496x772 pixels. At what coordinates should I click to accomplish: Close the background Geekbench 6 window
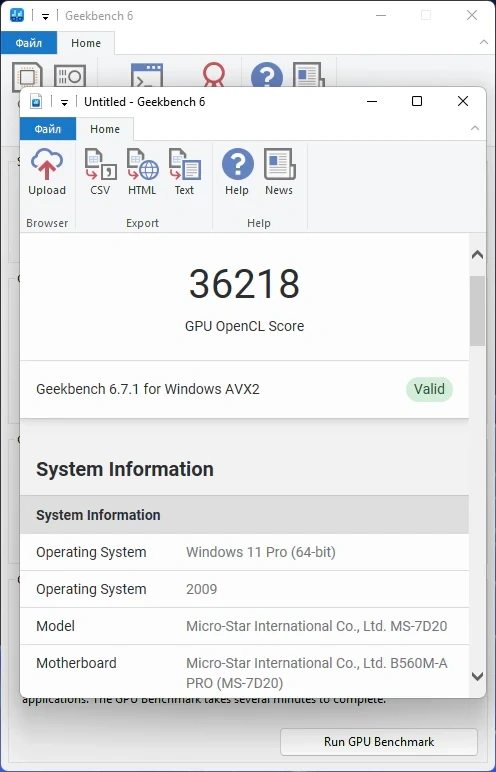tap(471, 15)
